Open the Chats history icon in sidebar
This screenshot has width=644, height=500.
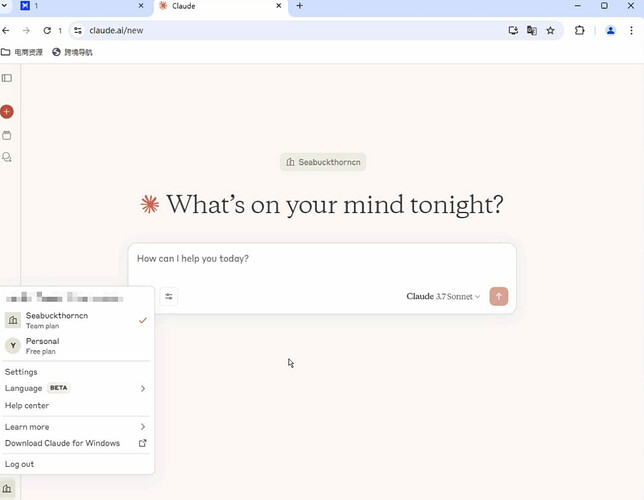[7, 157]
